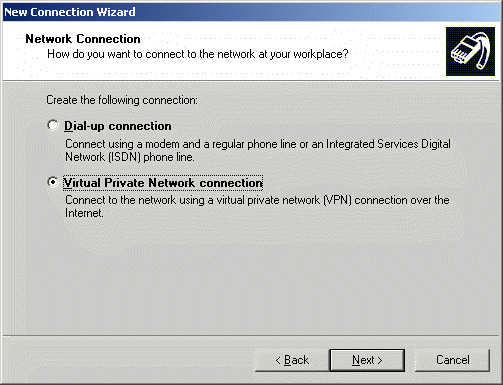The width and height of the screenshot is (503, 385).
Task: Go to previous step with Back button
Action: point(292,360)
